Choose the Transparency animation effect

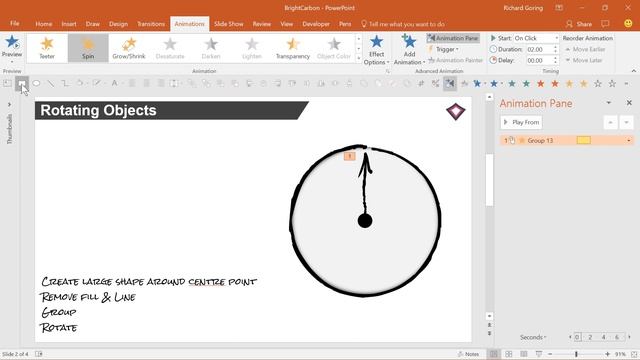click(x=293, y=48)
